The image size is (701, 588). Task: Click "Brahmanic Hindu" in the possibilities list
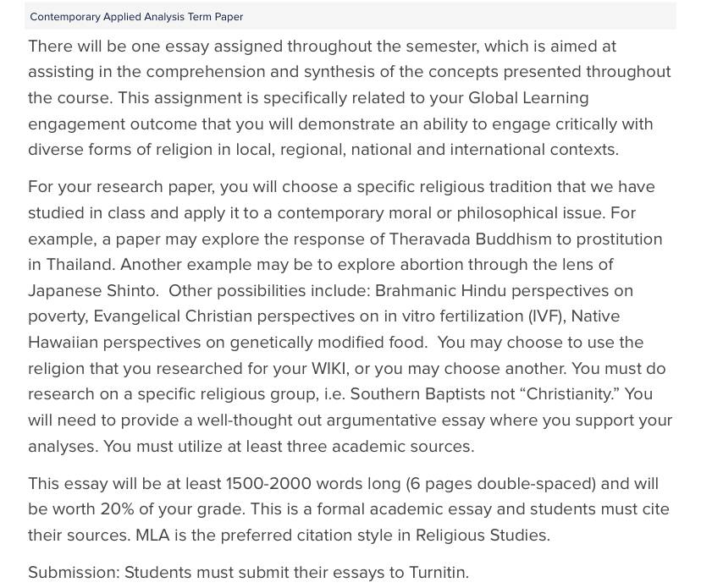[x=440, y=291]
